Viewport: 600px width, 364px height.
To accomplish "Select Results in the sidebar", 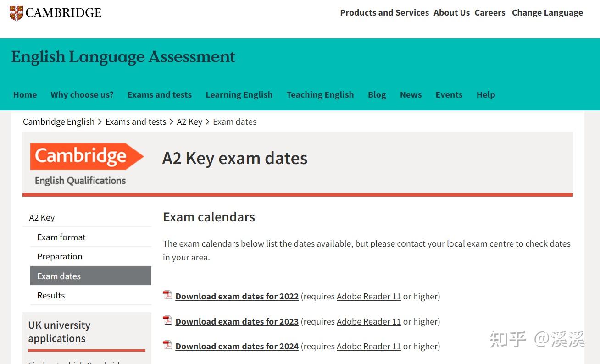I will click(x=51, y=296).
